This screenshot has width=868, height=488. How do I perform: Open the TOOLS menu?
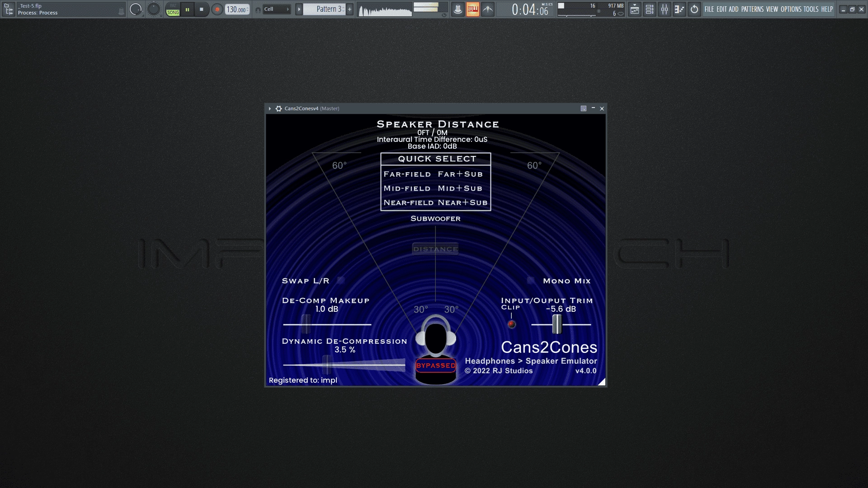811,9
